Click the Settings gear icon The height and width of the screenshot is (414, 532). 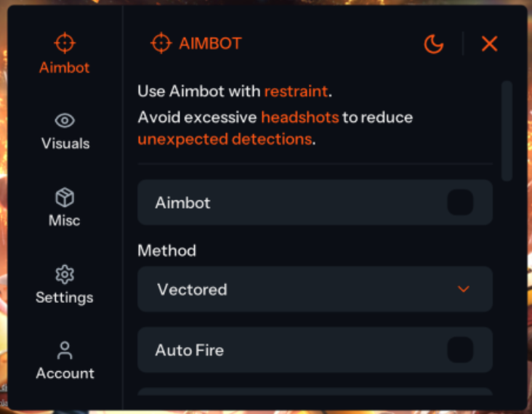(x=65, y=275)
